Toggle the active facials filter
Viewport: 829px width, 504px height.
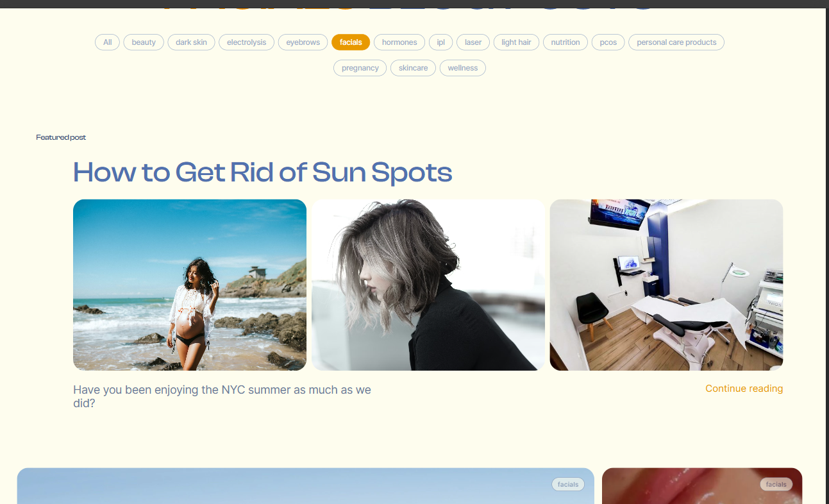351,42
